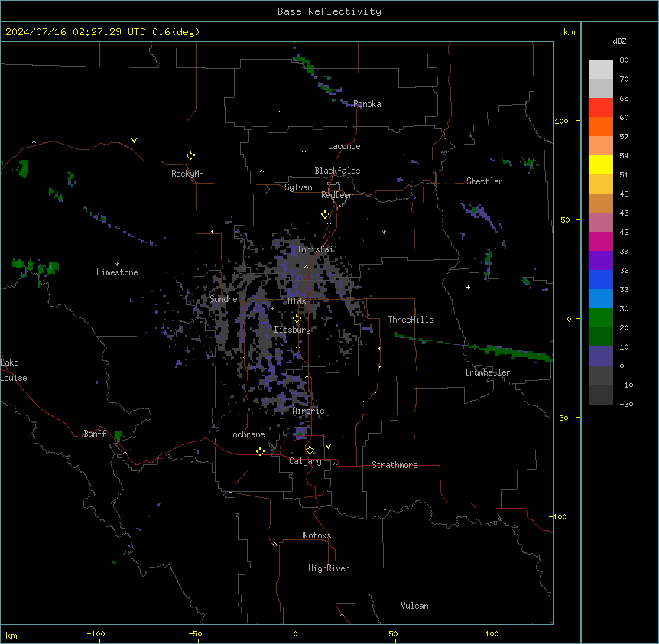Click the Banff town label

[95, 434]
